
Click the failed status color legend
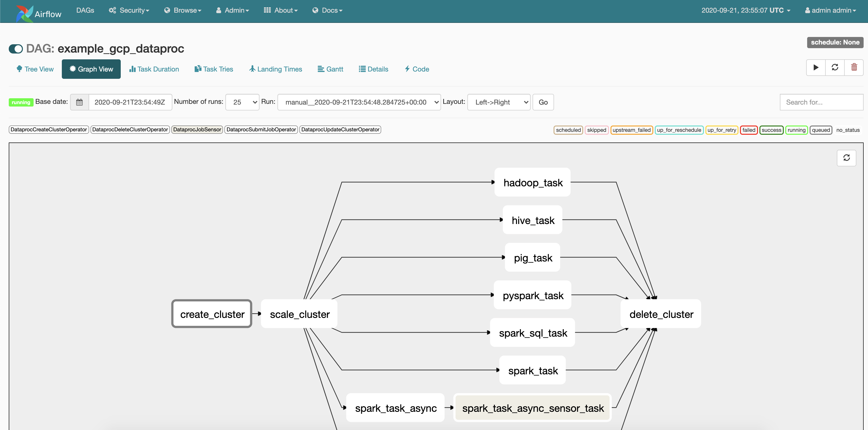(749, 130)
